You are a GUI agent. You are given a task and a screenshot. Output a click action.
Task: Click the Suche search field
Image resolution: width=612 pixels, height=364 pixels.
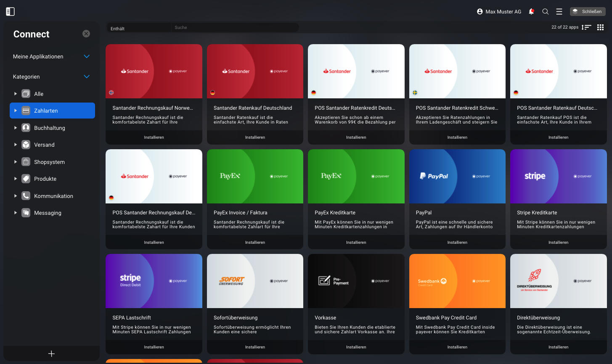click(235, 28)
